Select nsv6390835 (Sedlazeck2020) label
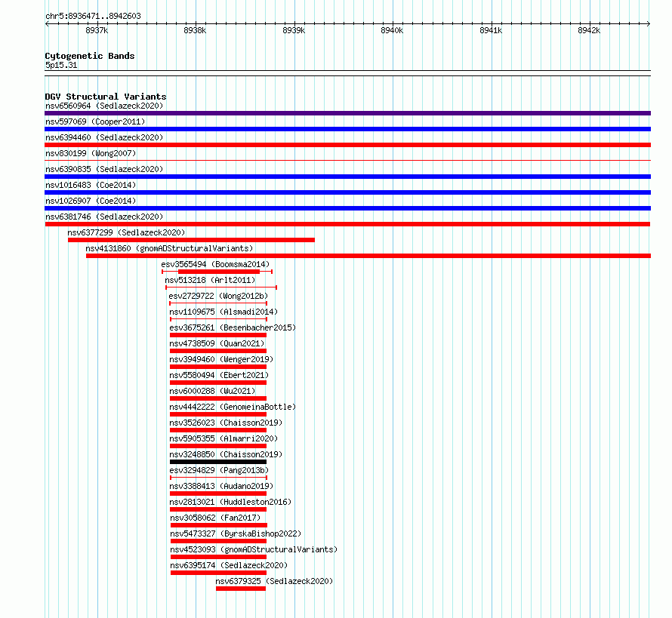The image size is (672, 618). 104,169
